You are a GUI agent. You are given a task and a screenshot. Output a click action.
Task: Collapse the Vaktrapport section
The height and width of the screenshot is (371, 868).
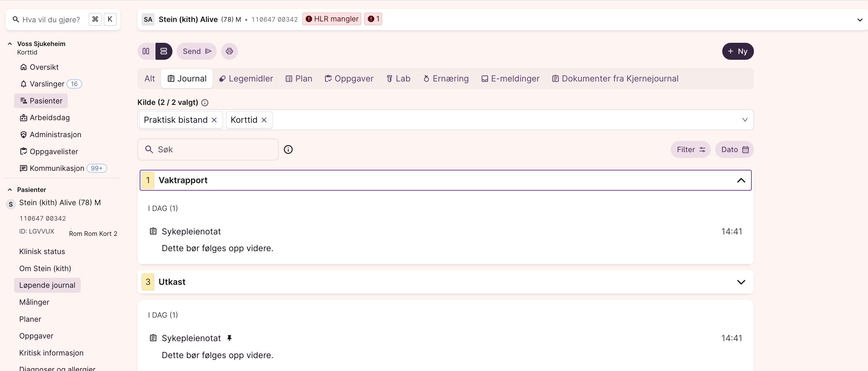point(741,181)
